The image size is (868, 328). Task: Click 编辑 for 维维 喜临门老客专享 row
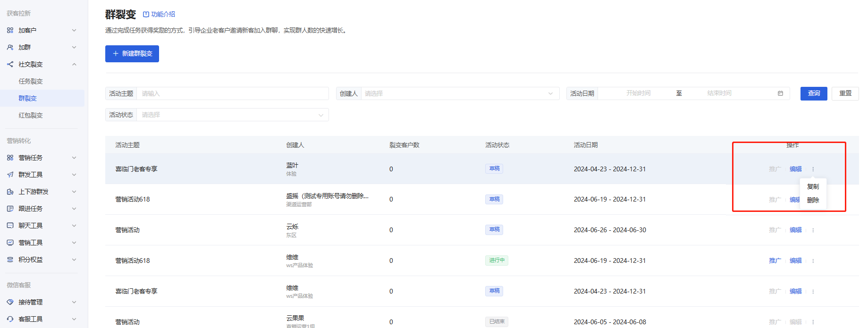(x=796, y=291)
